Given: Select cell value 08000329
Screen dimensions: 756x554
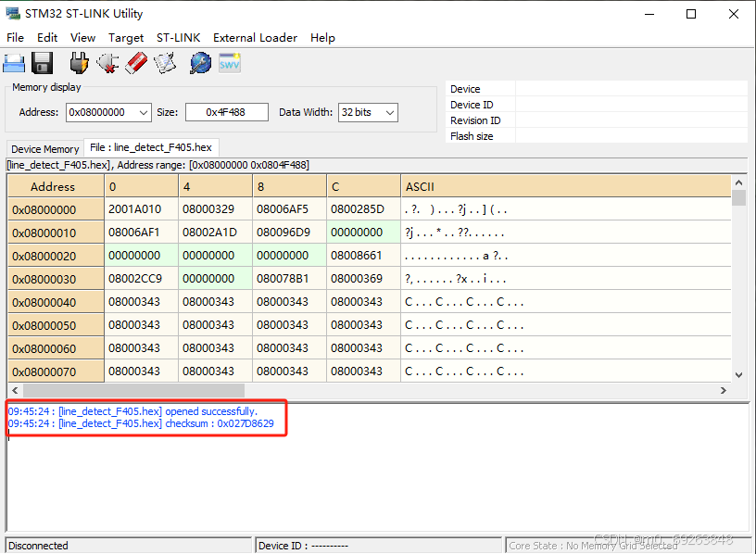Looking at the screenshot, I should click(x=216, y=209).
